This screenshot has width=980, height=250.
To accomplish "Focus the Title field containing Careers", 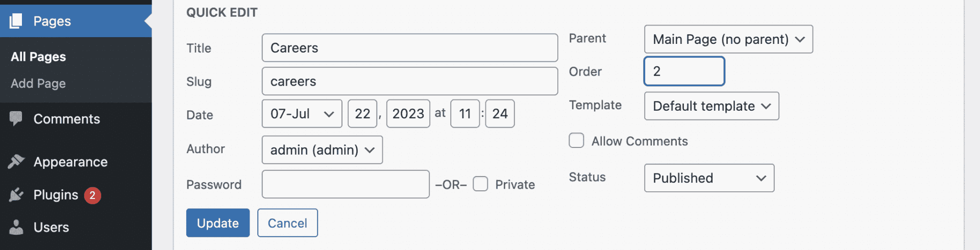I will [x=409, y=48].
